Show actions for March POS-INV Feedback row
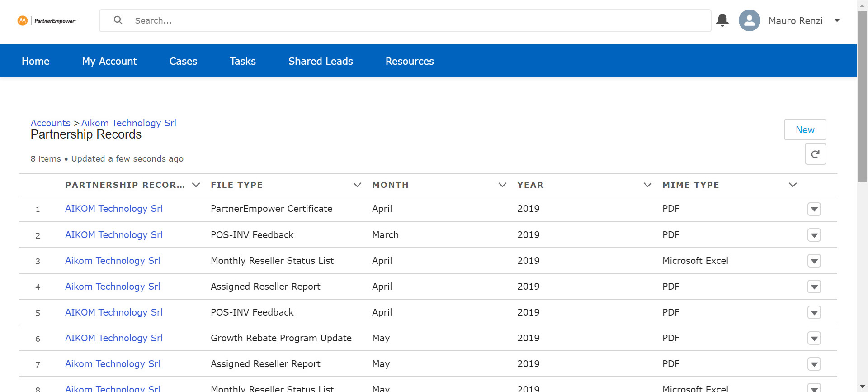The height and width of the screenshot is (392, 868). [x=814, y=235]
